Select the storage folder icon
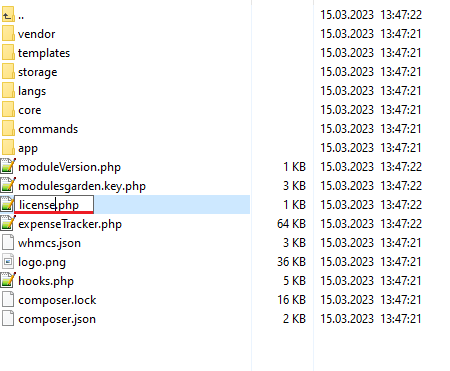 click(8, 72)
